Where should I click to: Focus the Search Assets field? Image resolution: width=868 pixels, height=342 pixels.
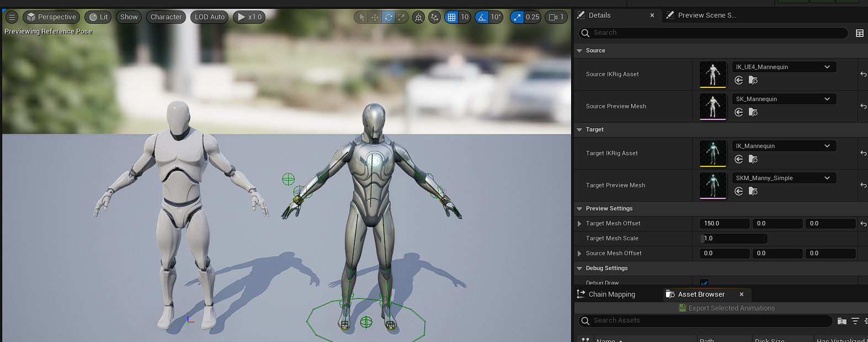pos(706,320)
